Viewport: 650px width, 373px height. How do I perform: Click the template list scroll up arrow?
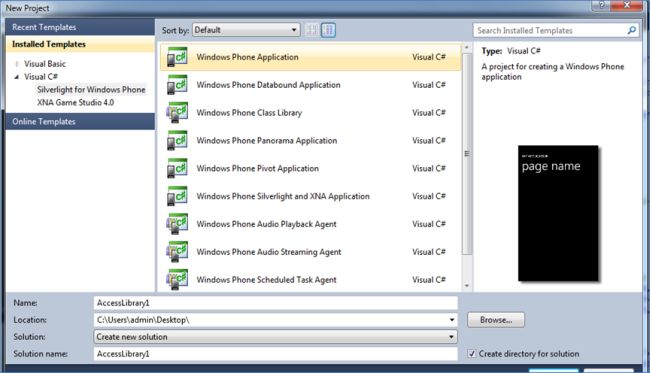(467, 48)
